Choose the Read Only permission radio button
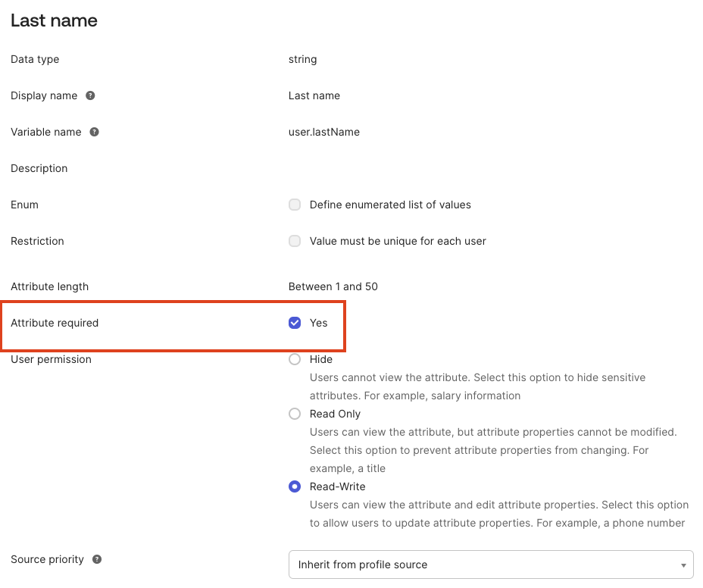703x588 pixels. [295, 414]
